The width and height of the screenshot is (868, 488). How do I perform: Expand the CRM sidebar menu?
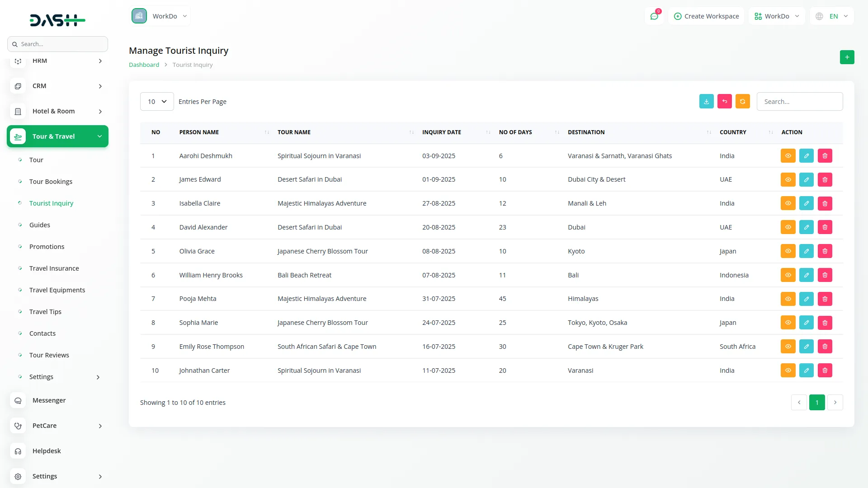click(x=57, y=86)
